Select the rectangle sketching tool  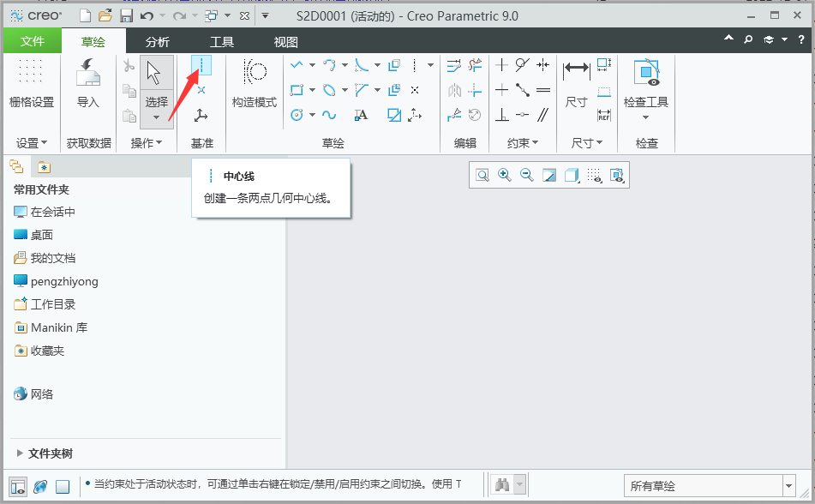tap(298, 89)
